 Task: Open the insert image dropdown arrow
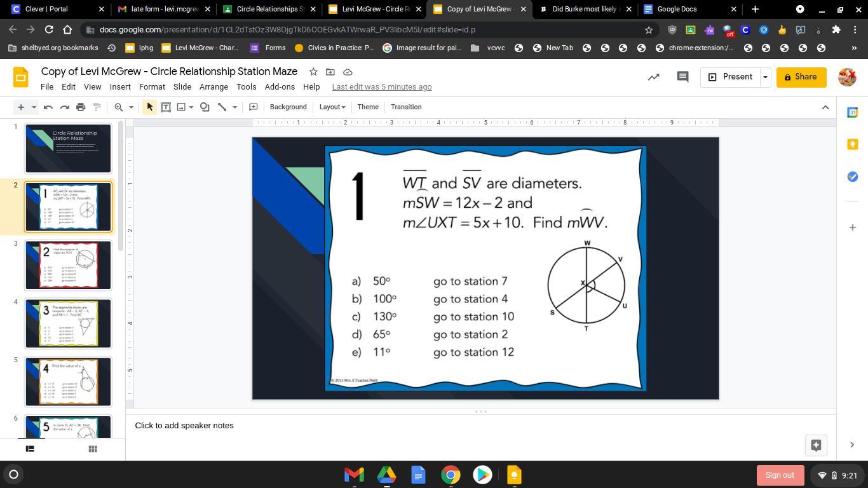click(191, 107)
